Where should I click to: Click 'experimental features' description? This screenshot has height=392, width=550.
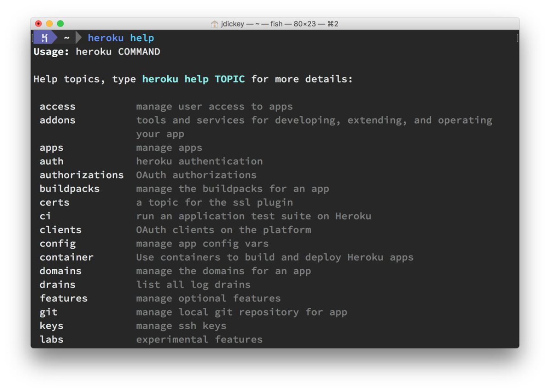point(199,339)
